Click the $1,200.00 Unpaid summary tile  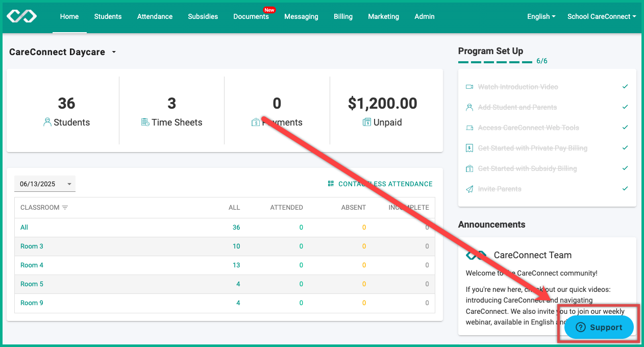[383, 111]
